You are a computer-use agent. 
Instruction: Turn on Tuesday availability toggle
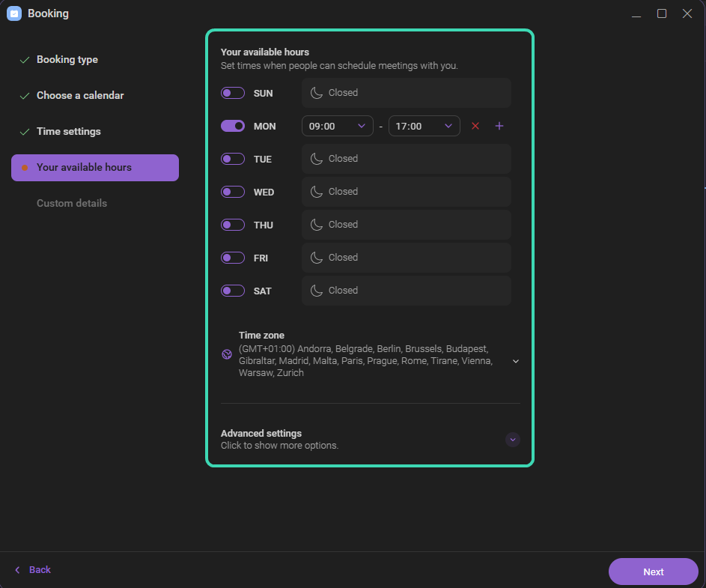click(x=233, y=159)
